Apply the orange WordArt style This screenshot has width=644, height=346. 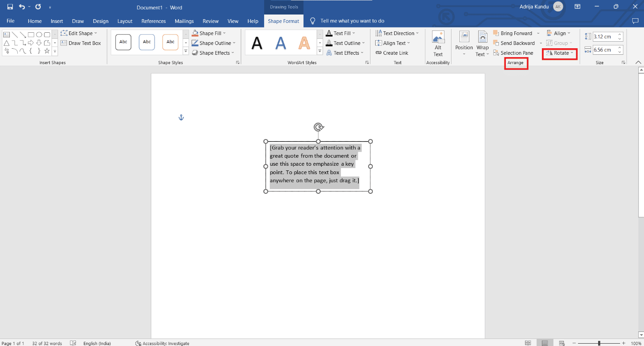[303, 42]
